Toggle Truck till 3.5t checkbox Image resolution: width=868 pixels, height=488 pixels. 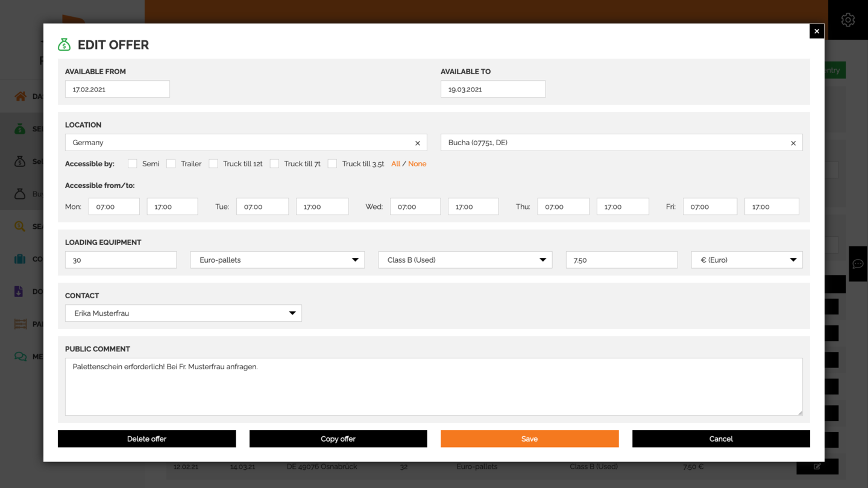click(332, 164)
